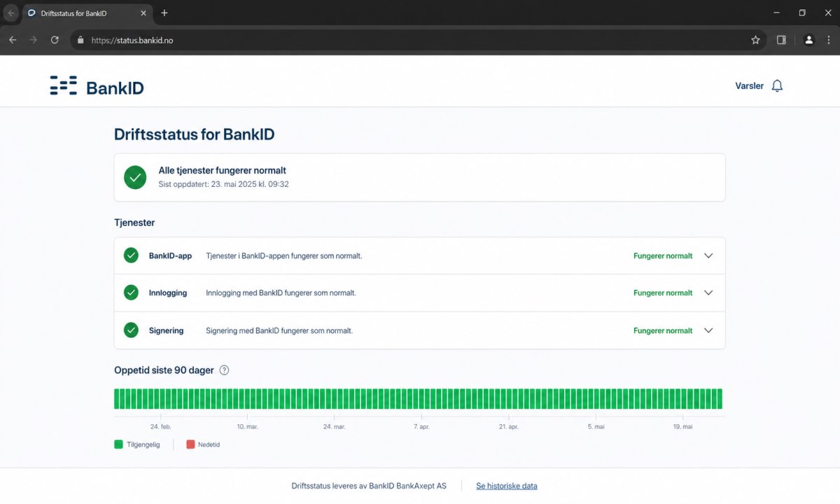The width and height of the screenshot is (840, 504).
Task: Open the browser side panel
Action: tap(781, 40)
